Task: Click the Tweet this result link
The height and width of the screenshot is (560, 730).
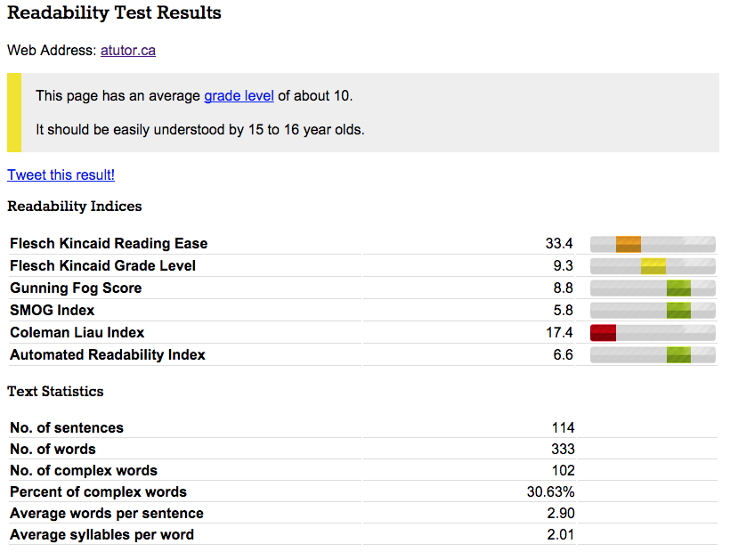Action: pyautogui.click(x=61, y=174)
